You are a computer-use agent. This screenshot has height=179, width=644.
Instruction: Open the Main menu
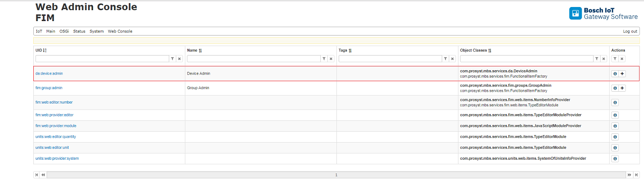(x=50, y=31)
